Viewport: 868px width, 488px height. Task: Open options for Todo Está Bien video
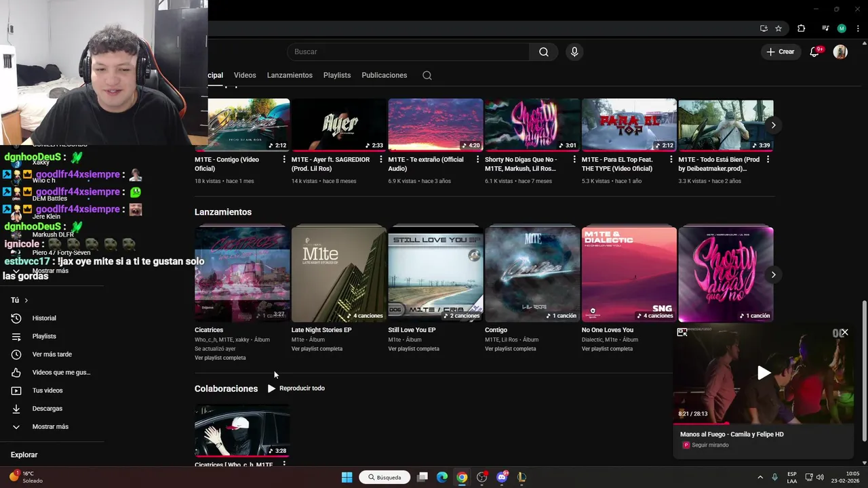click(x=768, y=160)
